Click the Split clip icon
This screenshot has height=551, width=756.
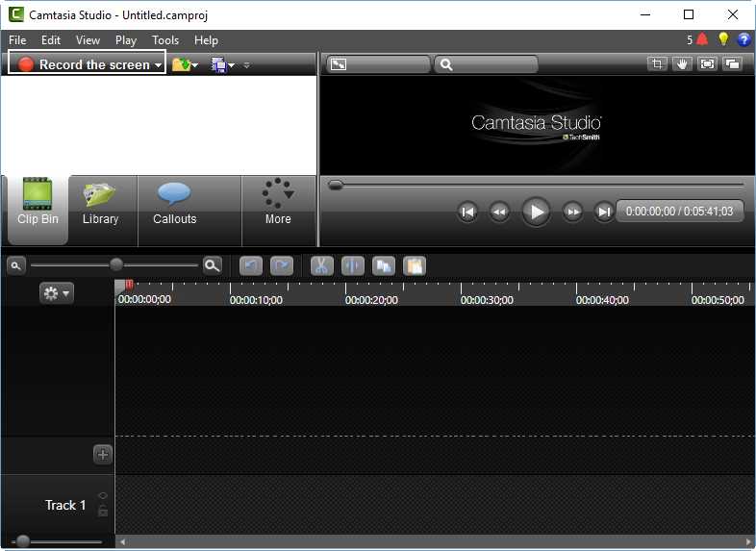point(352,265)
